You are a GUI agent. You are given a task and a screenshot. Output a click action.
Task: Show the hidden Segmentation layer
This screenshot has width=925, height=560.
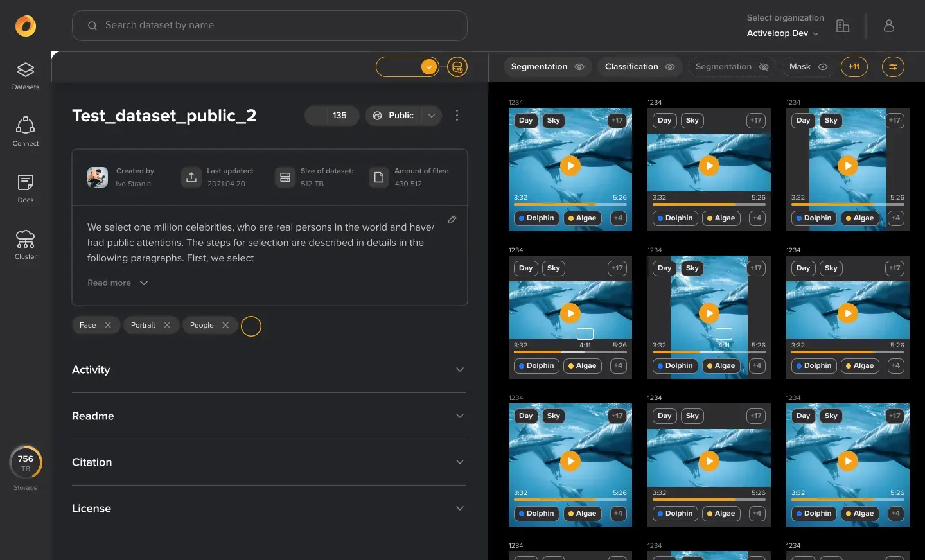(x=764, y=67)
